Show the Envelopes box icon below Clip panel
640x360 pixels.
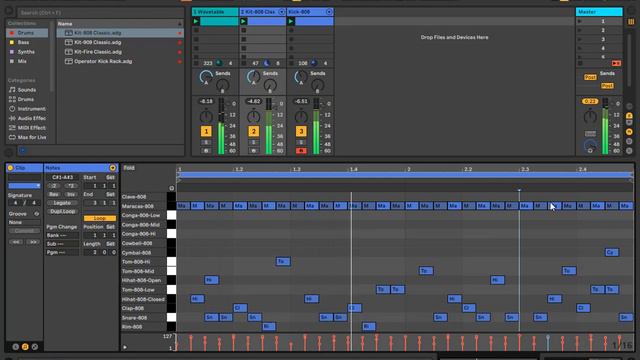pos(35,347)
